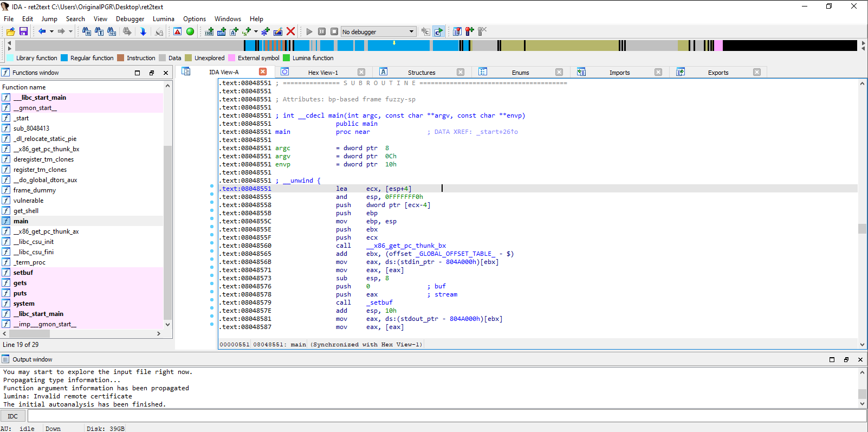Switch to the Structures tab

422,72
